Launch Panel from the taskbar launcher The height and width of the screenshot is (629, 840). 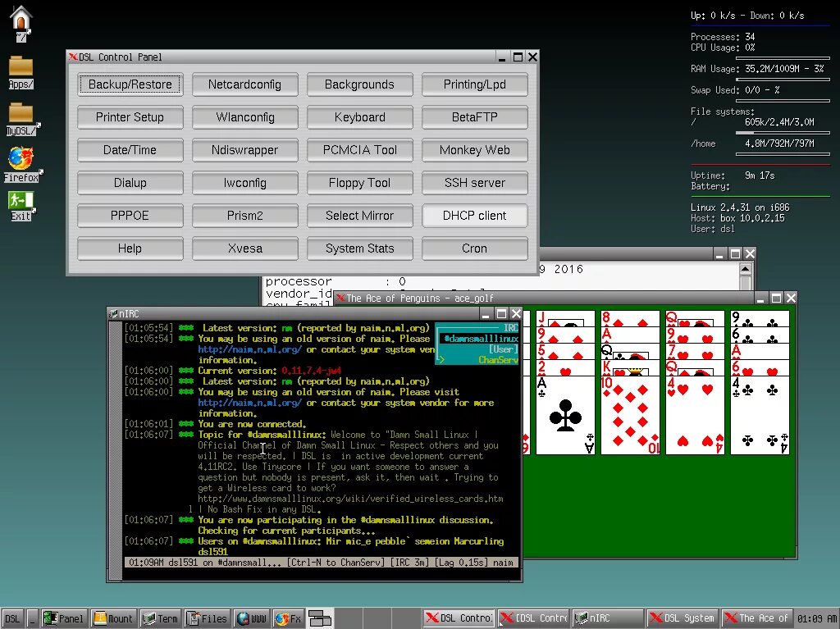pos(64,618)
